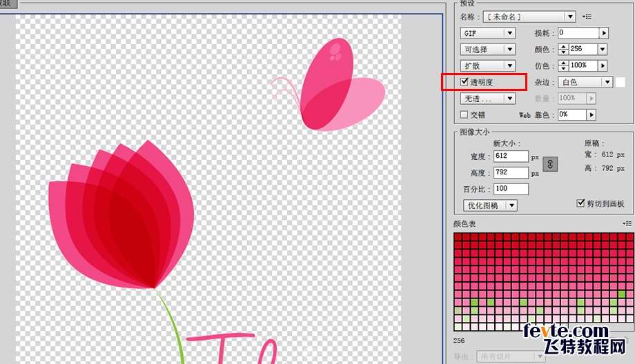Open the 优化图稿 dropdown
The width and height of the screenshot is (635, 364).
490,205
